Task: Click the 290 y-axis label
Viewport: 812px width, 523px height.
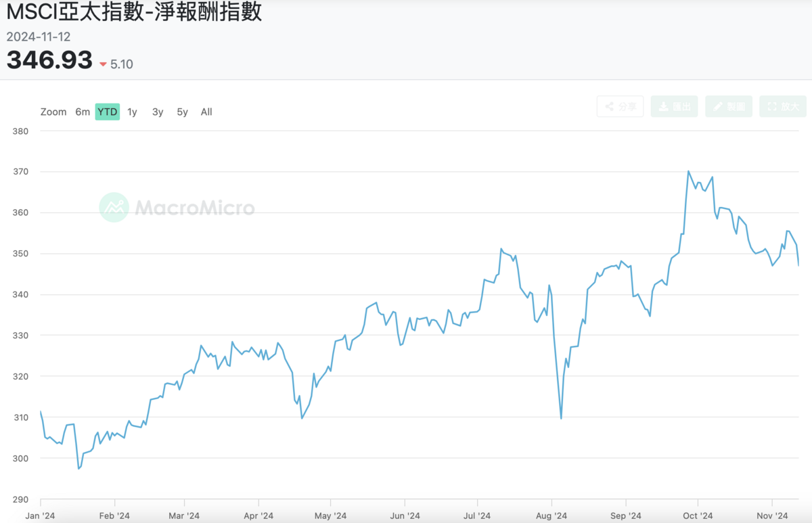Action: 20,499
